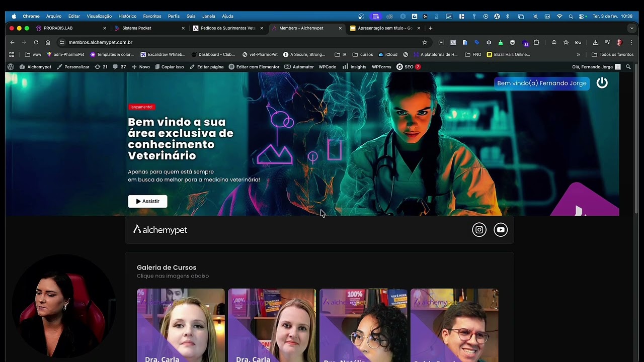This screenshot has width=644, height=362.
Task: Open the adm-PharmoPet bookmark
Action: point(65,54)
